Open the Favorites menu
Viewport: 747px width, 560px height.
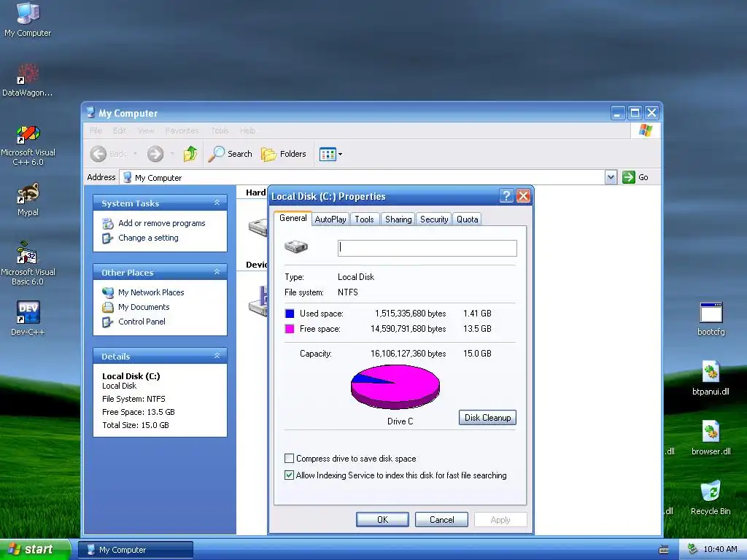[x=182, y=131]
